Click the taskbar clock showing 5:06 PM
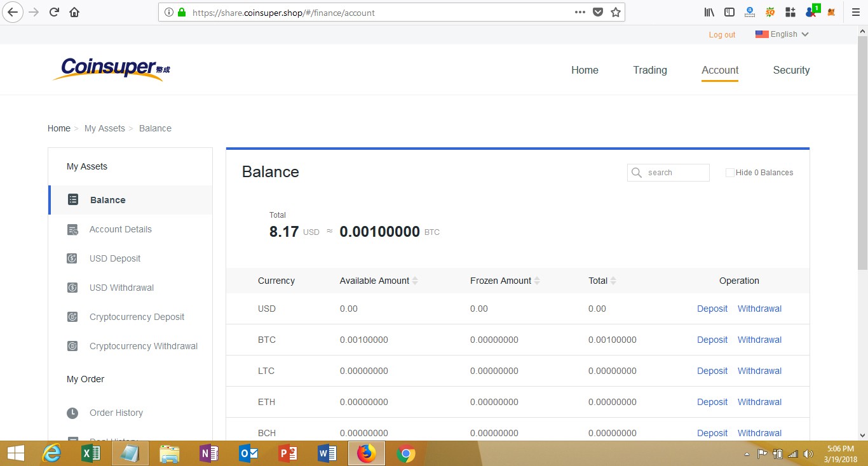868x466 pixels. tap(841, 454)
